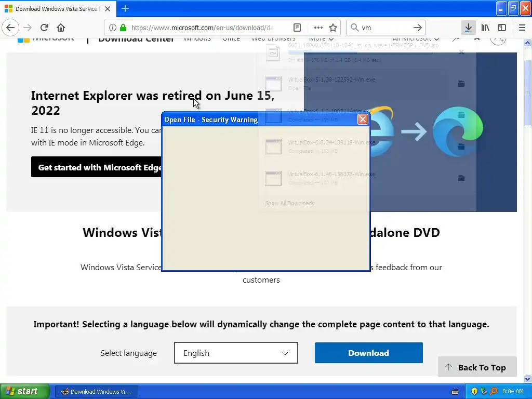Focus the search box containing 'vm'
The width and height of the screenshot is (532, 399).
tap(386, 28)
